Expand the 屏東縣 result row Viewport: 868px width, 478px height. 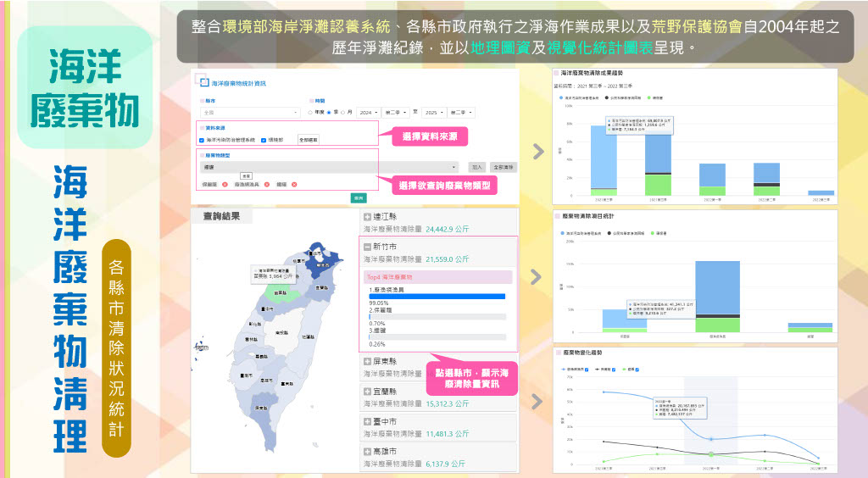tap(367, 361)
